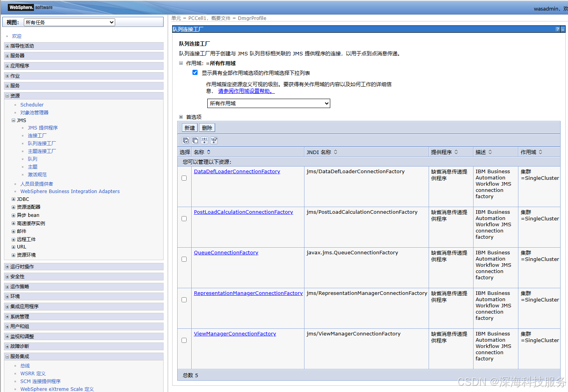Viewport: 568px width, 392px height.
Task: Expand the 系统管理 navigation group
Action: coord(7,317)
